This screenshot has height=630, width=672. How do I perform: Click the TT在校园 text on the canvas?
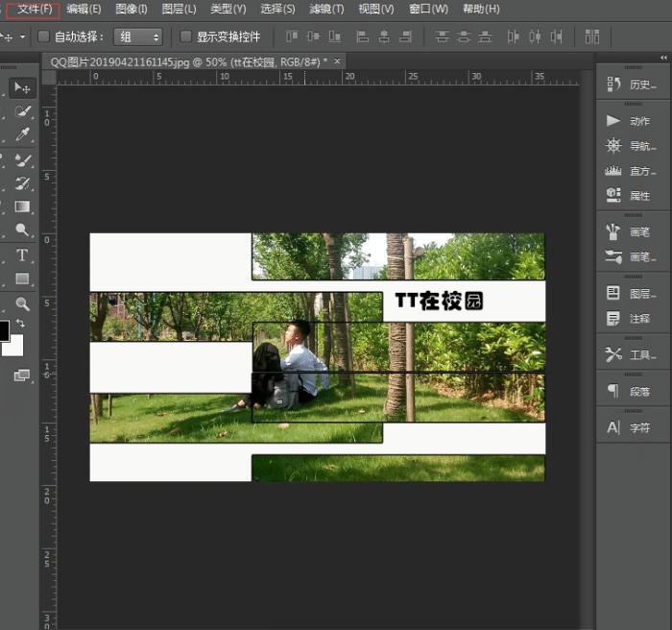coord(440,301)
